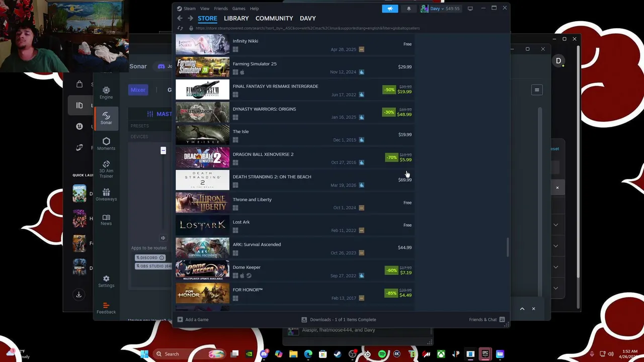Open 3D Aim Trainer in SteelSeries
The image size is (644, 362).
click(x=106, y=169)
